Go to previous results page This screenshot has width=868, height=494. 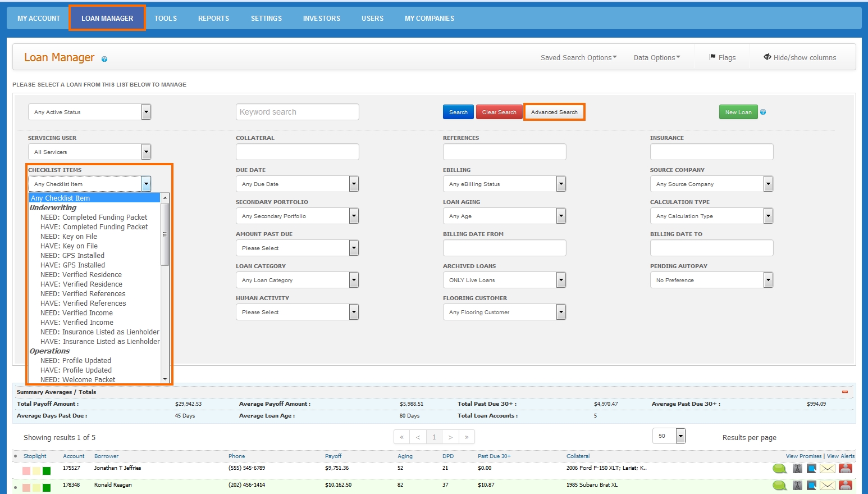tap(418, 437)
